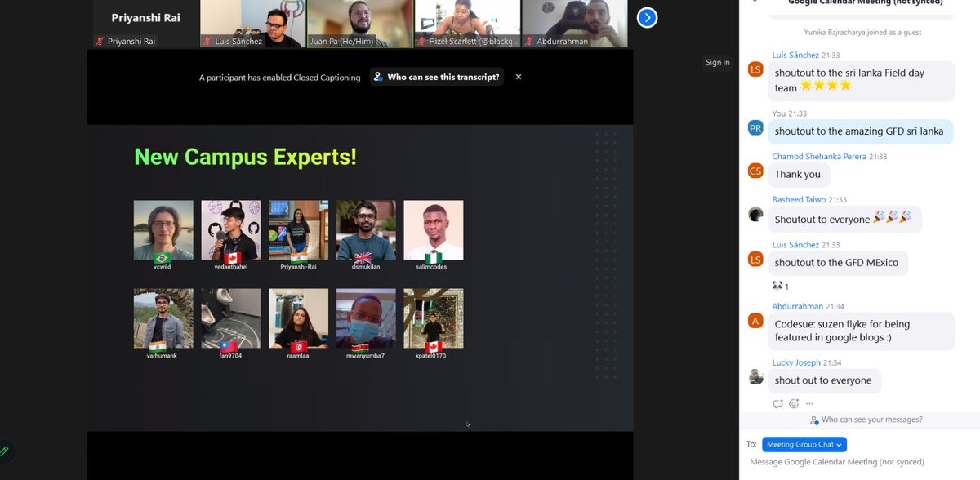Select the 'Codesue: suzen flyke' message
Screen dimensions: 980x480
pos(861,331)
